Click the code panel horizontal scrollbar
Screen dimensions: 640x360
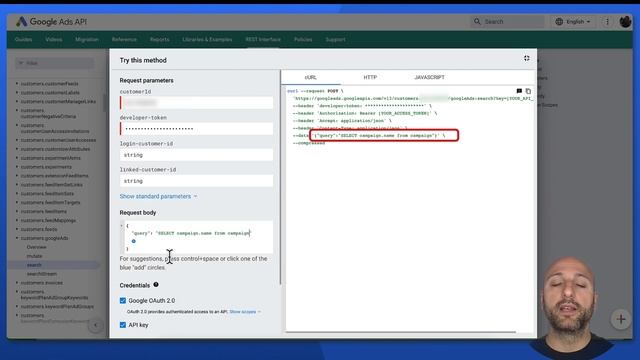(400, 332)
